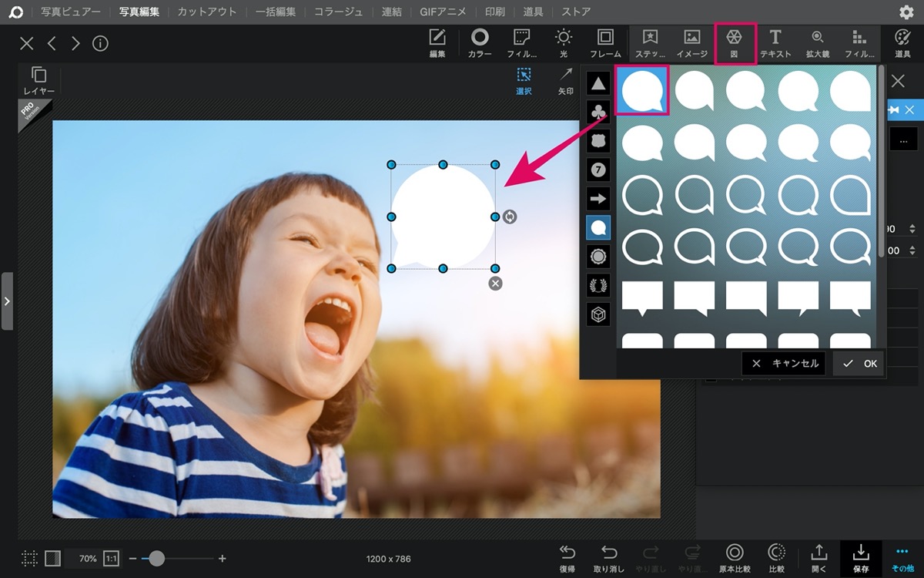Screen dimensions: 924x578
Task: Click the キャンセル button
Action: pos(785,364)
